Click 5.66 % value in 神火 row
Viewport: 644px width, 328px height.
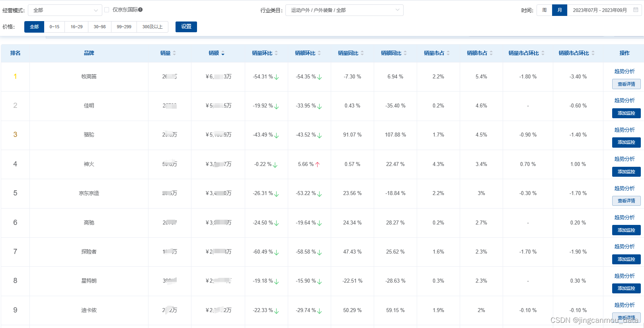(306, 164)
